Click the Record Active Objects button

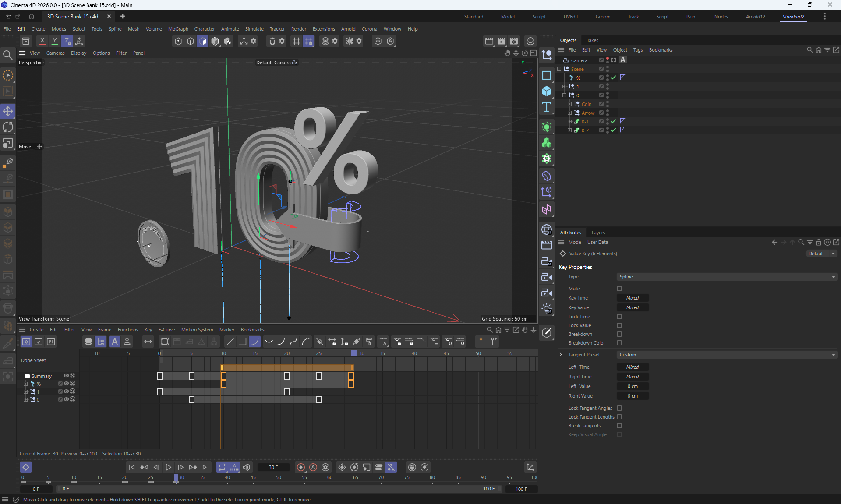301,467
